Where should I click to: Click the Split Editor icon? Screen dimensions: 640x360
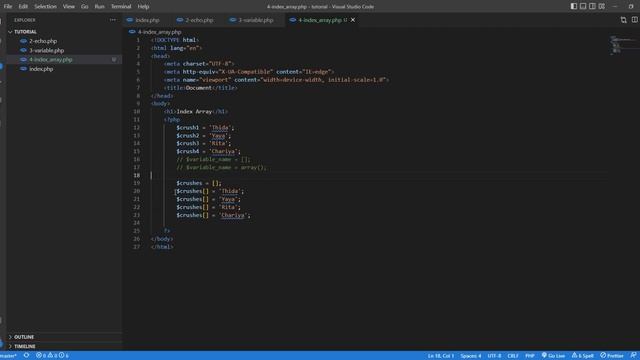(x=634, y=20)
